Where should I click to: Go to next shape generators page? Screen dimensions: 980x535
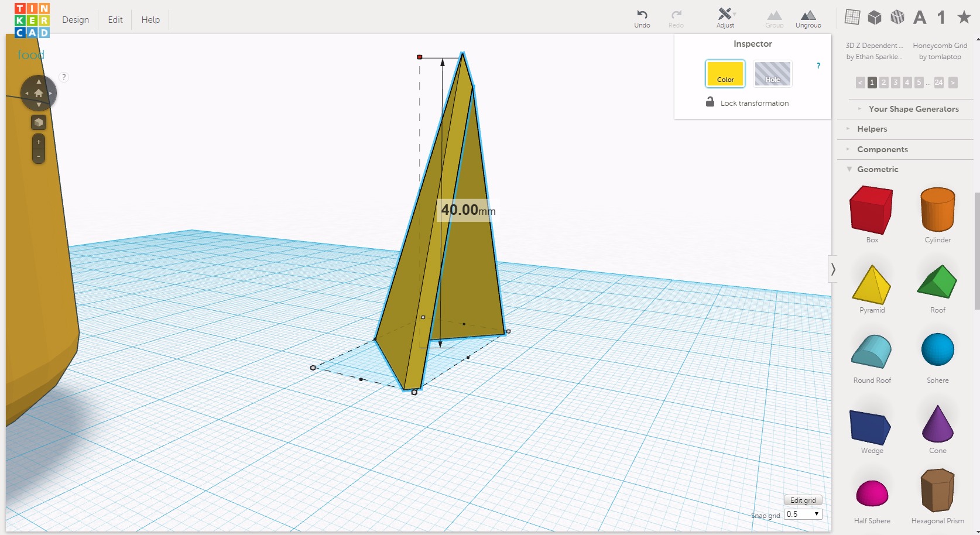click(952, 83)
